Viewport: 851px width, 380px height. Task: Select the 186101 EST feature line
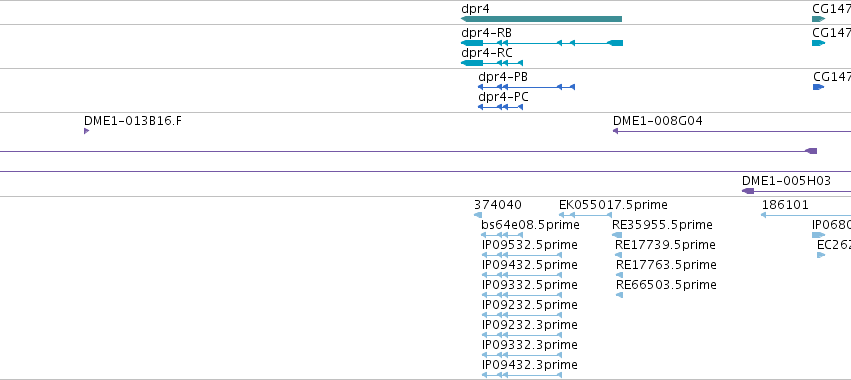point(806,215)
